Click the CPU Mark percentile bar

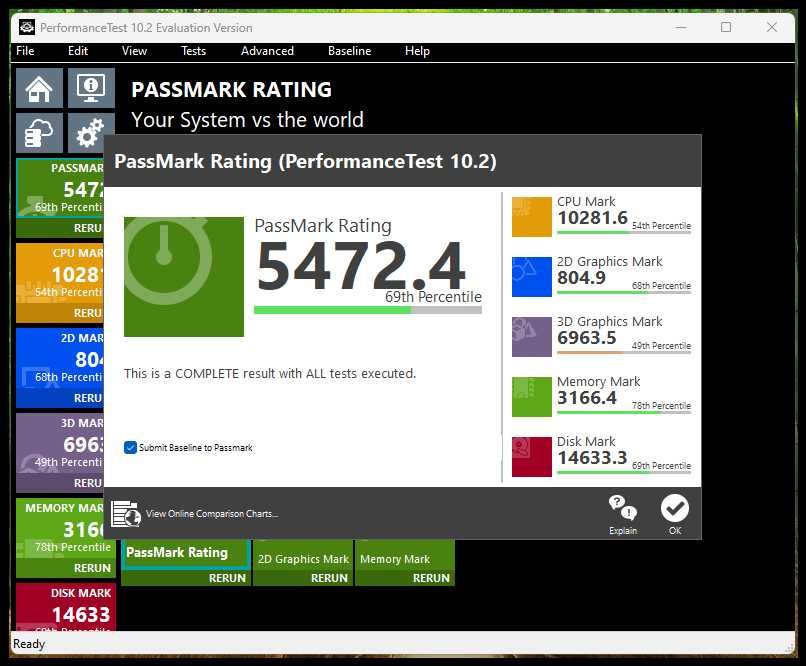coord(624,232)
